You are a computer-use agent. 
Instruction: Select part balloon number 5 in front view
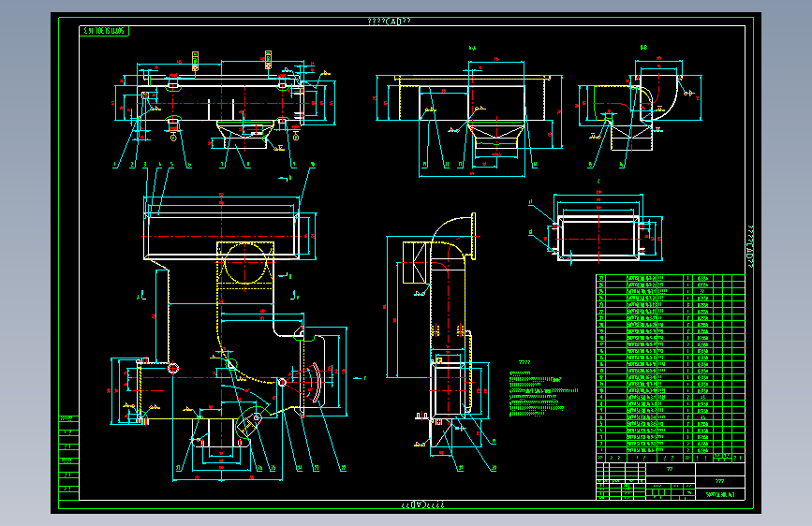tap(172, 165)
